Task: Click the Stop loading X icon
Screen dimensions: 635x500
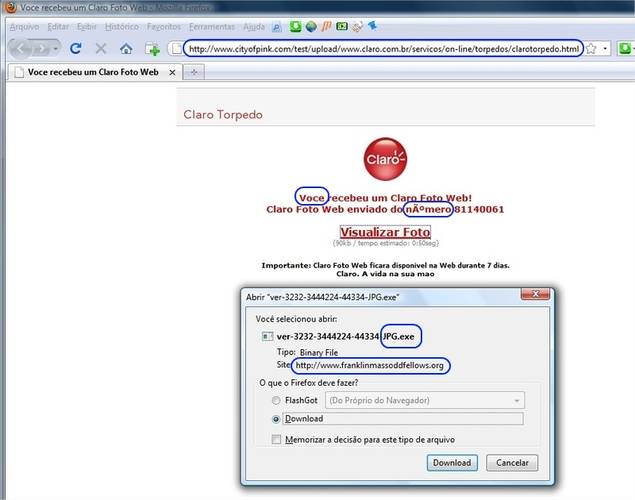Action: pos(101,49)
